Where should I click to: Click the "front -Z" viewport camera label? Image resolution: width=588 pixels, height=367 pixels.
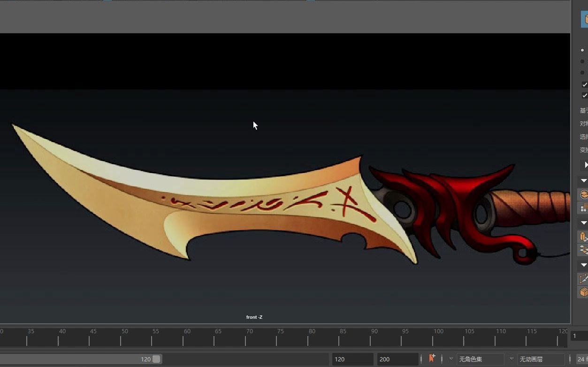[x=254, y=317]
